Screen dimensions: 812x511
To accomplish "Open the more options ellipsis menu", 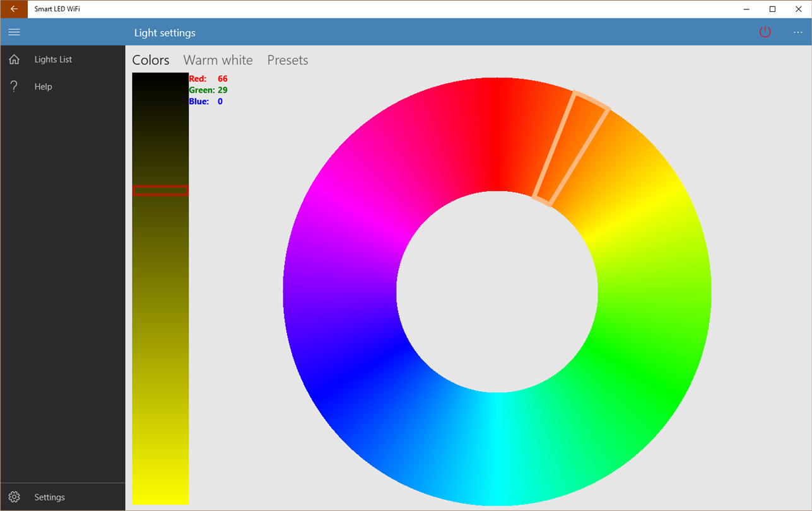I will click(798, 32).
